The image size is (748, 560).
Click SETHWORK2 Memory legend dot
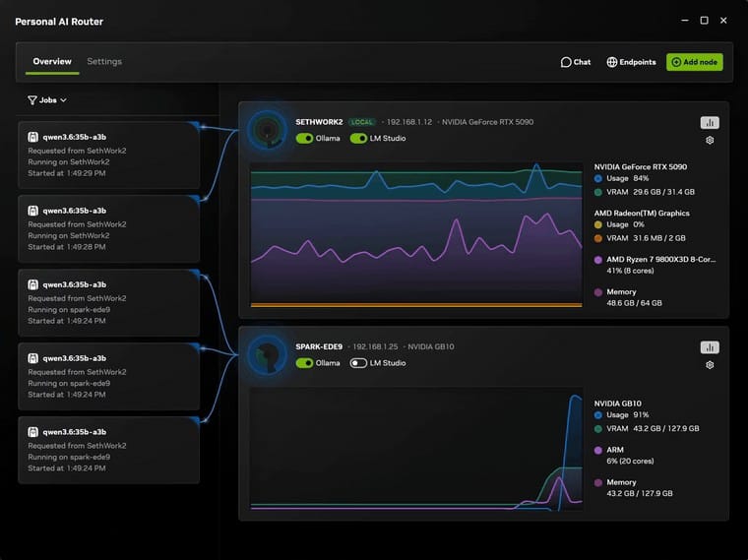[598, 292]
